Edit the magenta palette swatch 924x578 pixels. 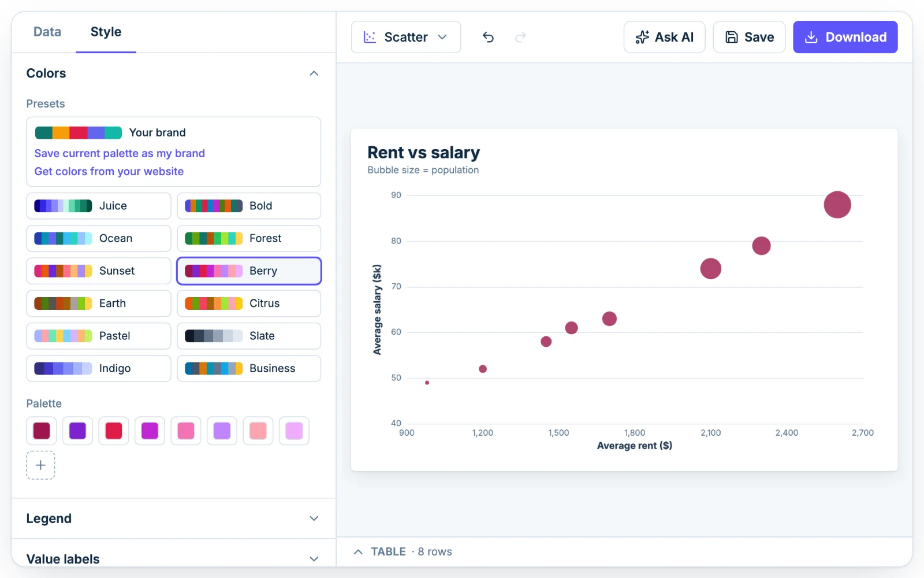150,431
